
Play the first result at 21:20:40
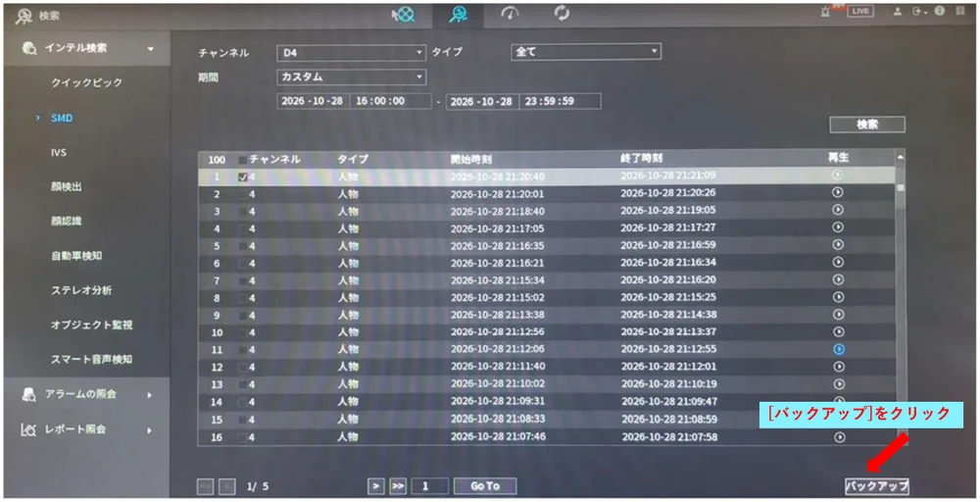pyautogui.click(x=838, y=176)
